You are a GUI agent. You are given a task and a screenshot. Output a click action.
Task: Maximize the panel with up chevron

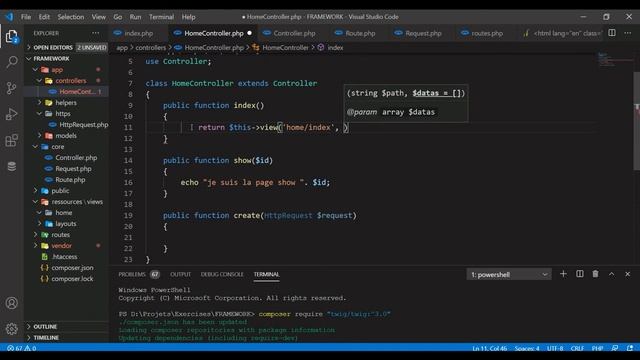coord(611,274)
